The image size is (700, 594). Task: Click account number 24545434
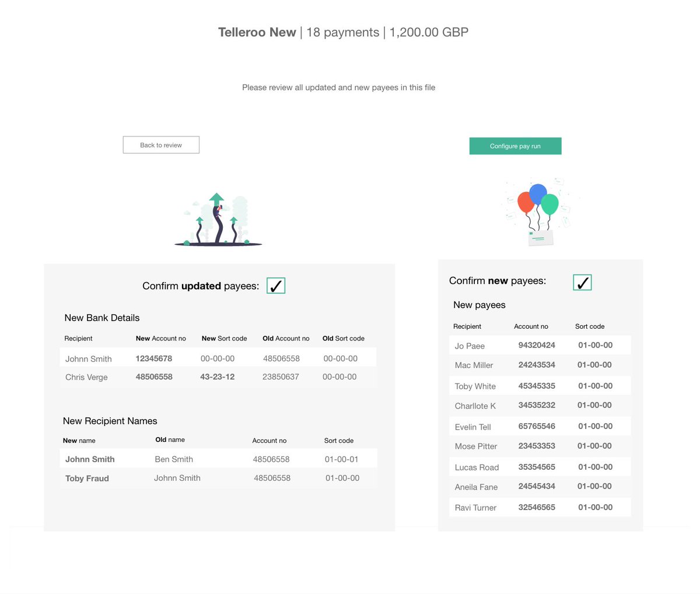(537, 486)
